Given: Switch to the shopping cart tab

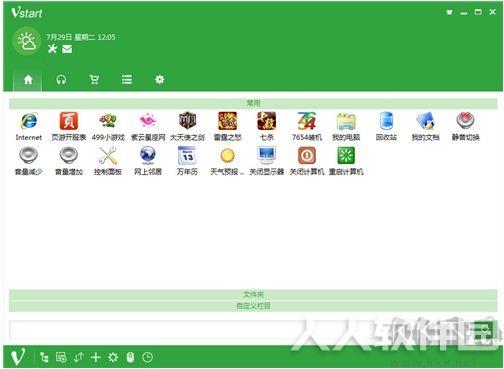Looking at the screenshot, I should click(94, 80).
